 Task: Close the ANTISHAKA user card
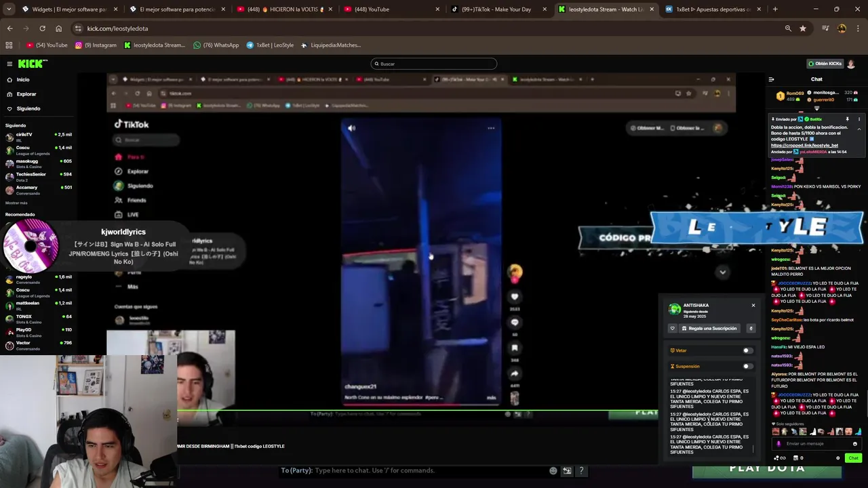753,306
